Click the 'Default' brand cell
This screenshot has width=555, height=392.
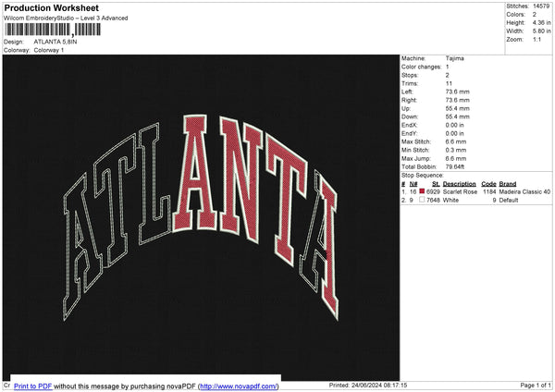click(x=509, y=201)
